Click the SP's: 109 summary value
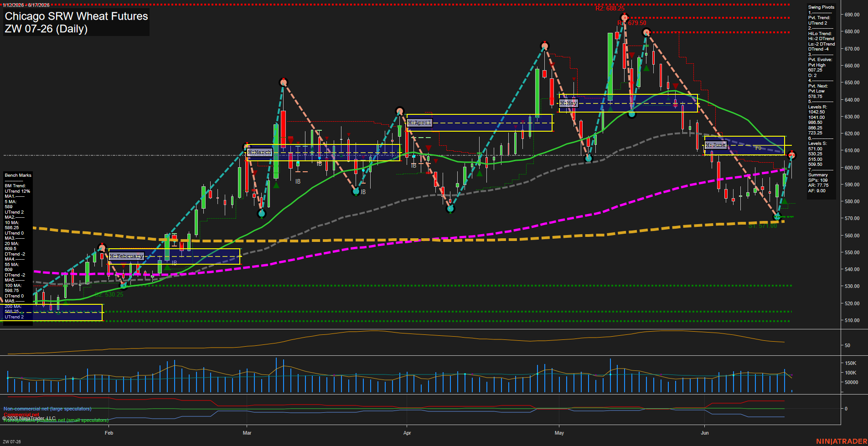The height and width of the screenshot is (446, 868). 817,180
